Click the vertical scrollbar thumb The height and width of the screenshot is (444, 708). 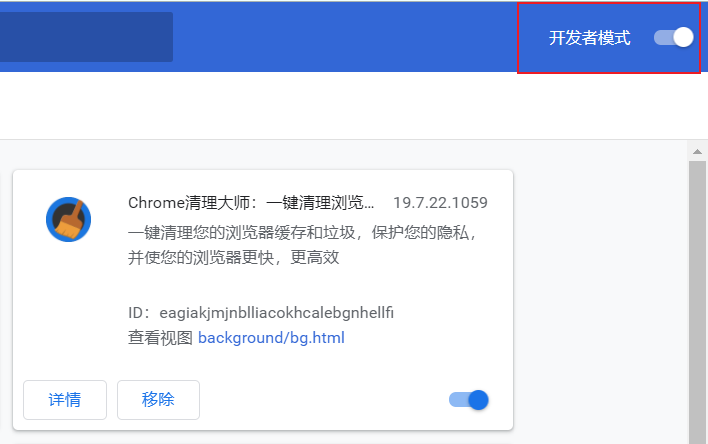coord(698,302)
